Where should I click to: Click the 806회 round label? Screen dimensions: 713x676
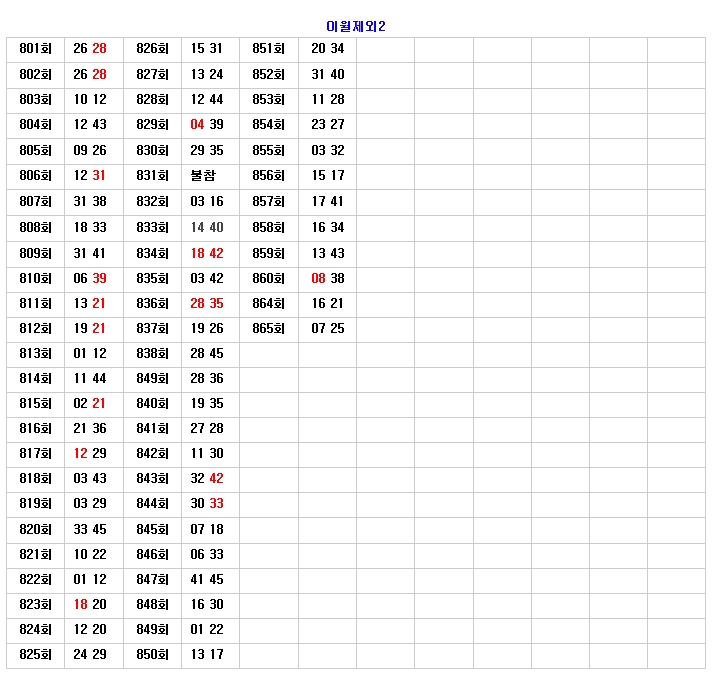35,176
